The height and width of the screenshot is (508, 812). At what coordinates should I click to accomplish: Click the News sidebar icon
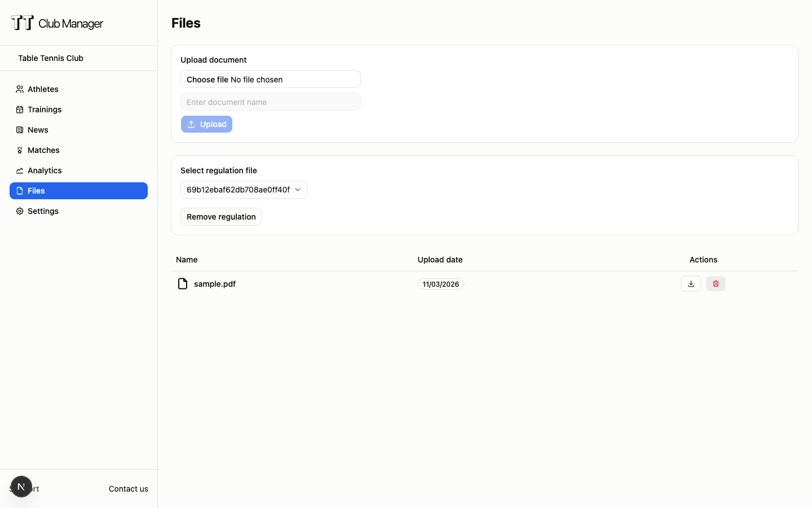[x=19, y=129]
